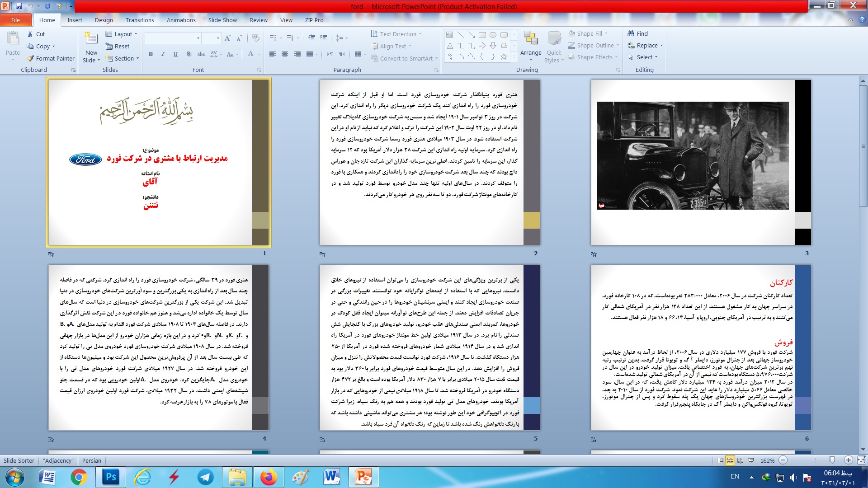Start Slide Show from status bar icon

point(751,460)
